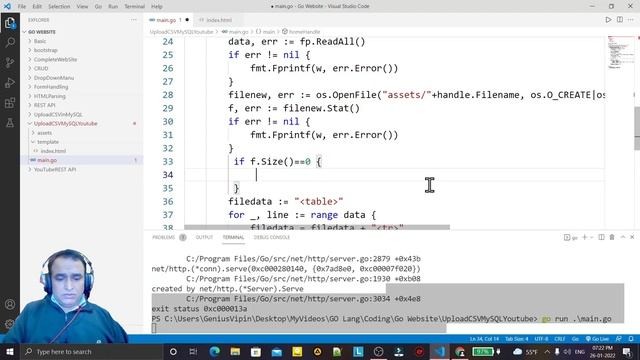
Task: Open the Explorer view in the activity bar
Action: [10, 23]
